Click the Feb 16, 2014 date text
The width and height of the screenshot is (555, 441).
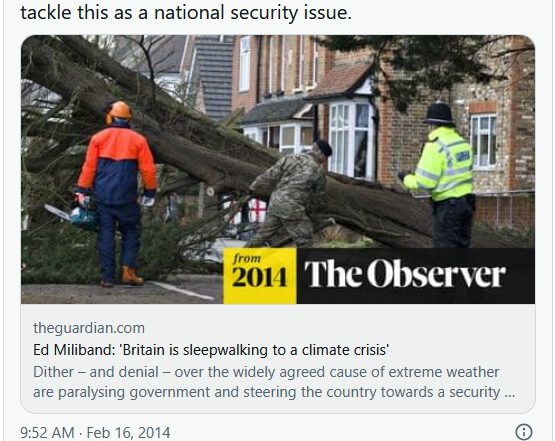[128, 433]
